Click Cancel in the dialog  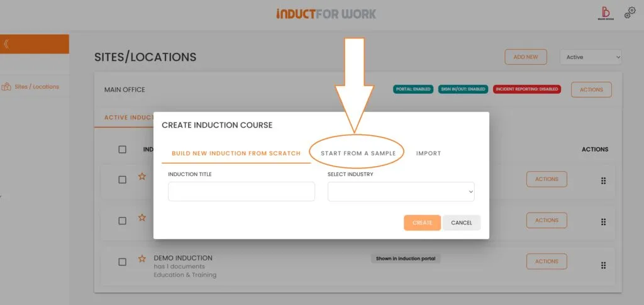coord(462,223)
